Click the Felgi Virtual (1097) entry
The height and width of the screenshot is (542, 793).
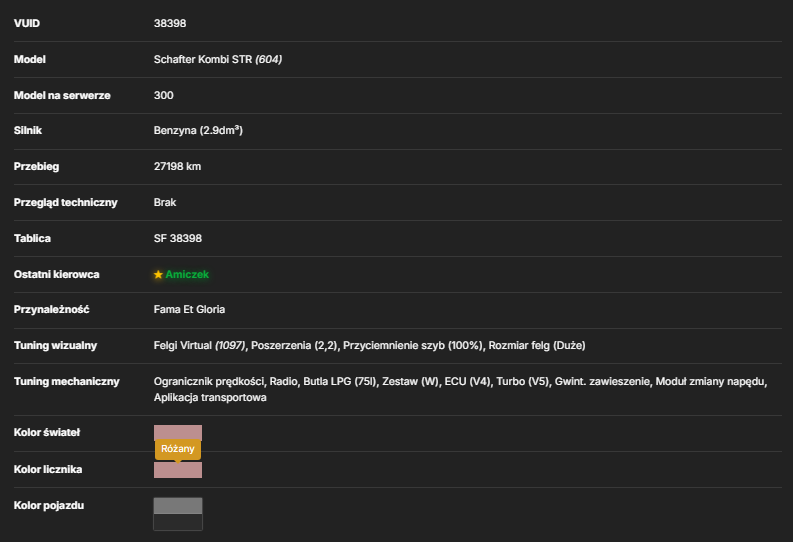pyautogui.click(x=200, y=345)
